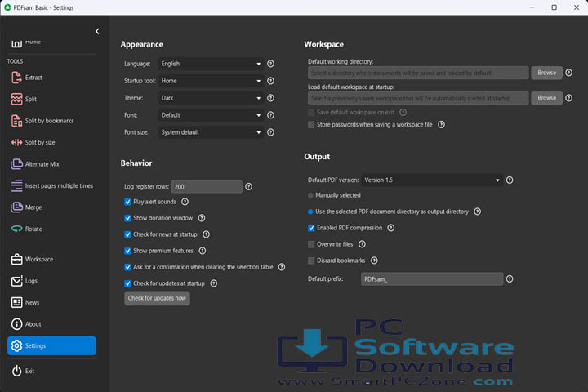588x392 pixels.
Task: Open Default PDF version dropdown
Action: 432,180
